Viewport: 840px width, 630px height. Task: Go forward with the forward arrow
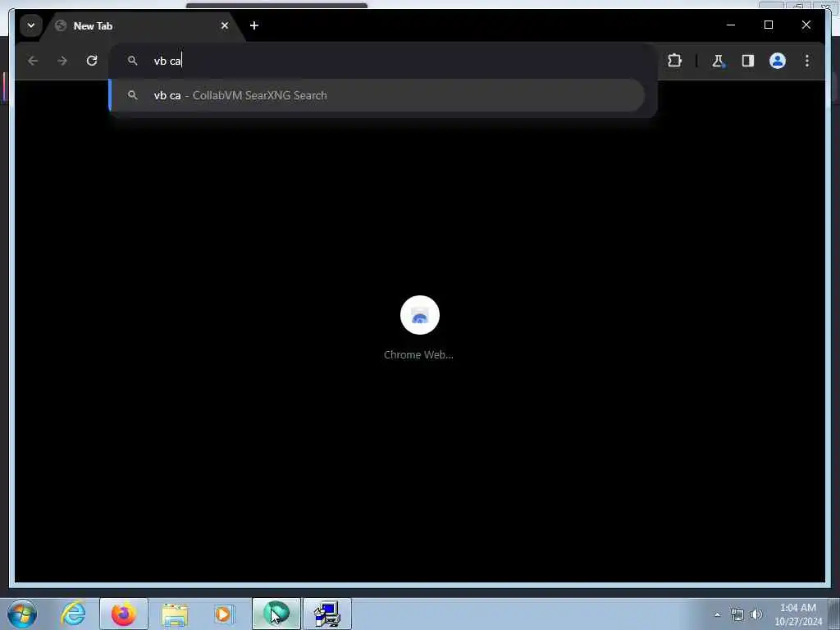click(x=62, y=61)
